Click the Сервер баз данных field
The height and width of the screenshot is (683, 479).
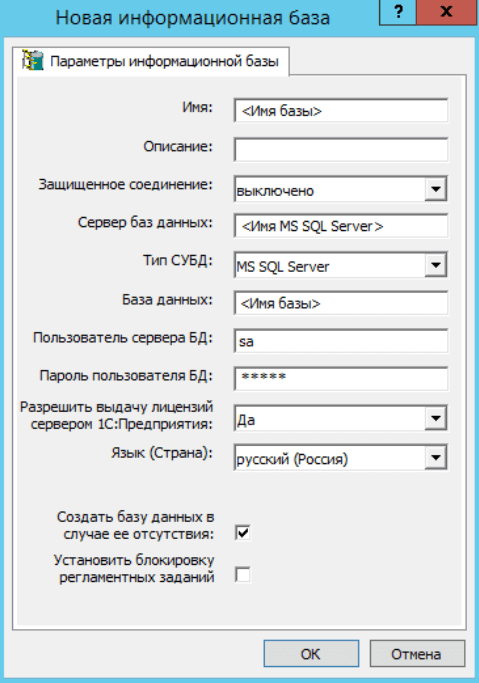(341, 226)
